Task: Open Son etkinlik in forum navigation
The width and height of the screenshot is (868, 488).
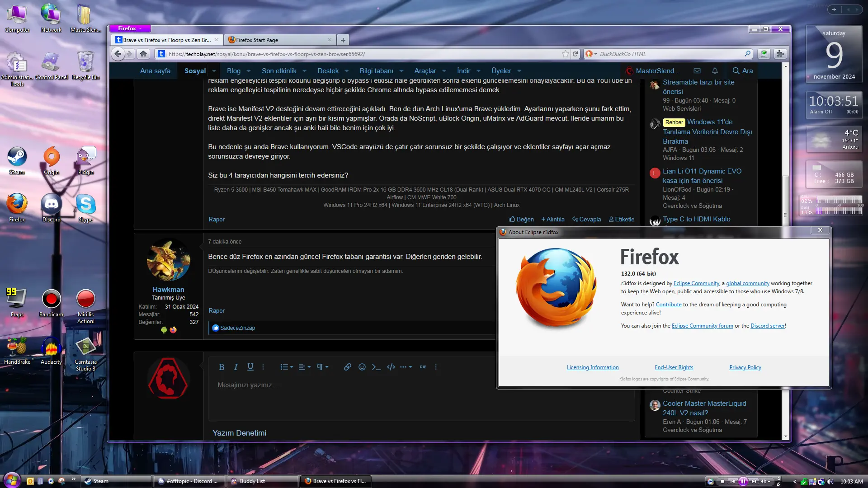Action: click(279, 71)
